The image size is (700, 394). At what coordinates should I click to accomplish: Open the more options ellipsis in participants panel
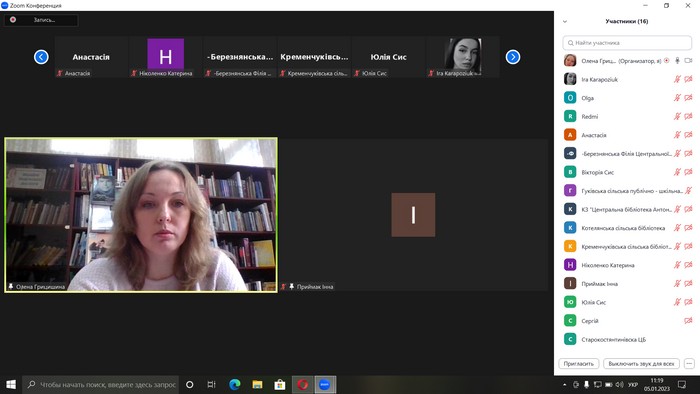(689, 364)
